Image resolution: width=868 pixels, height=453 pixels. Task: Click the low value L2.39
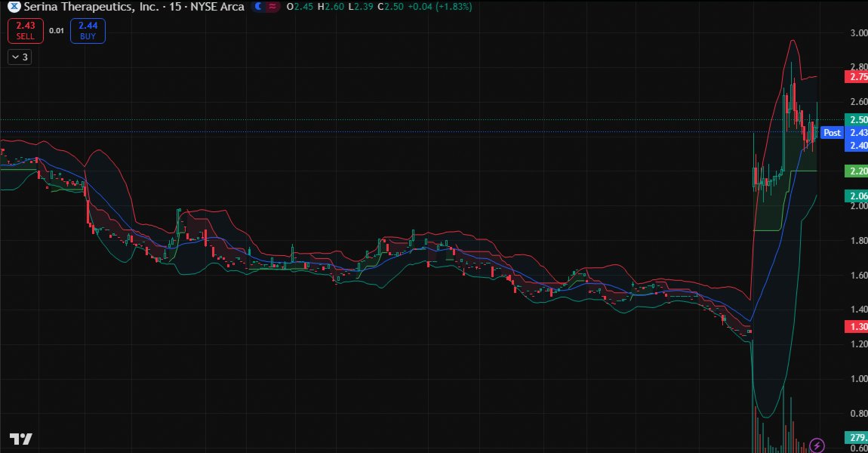click(360, 7)
